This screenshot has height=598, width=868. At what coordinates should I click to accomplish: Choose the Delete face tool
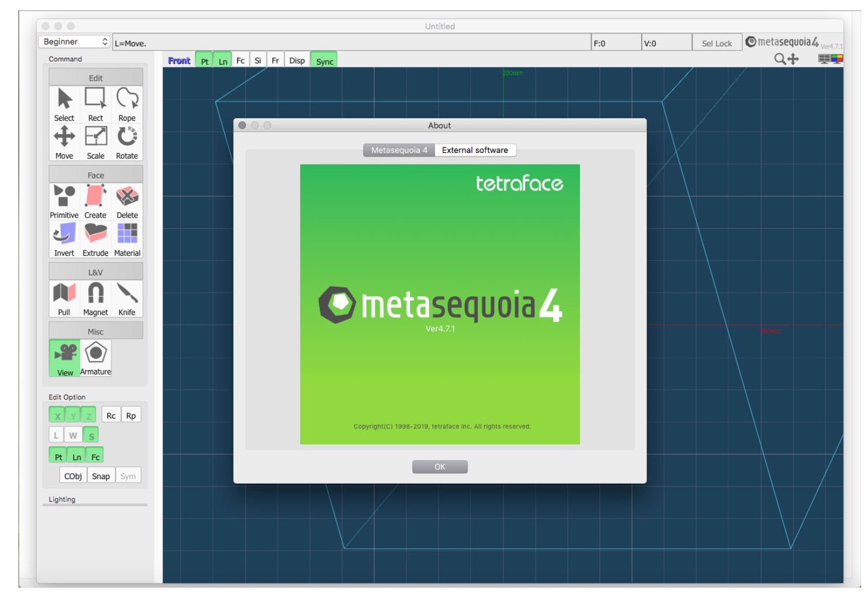(x=127, y=202)
